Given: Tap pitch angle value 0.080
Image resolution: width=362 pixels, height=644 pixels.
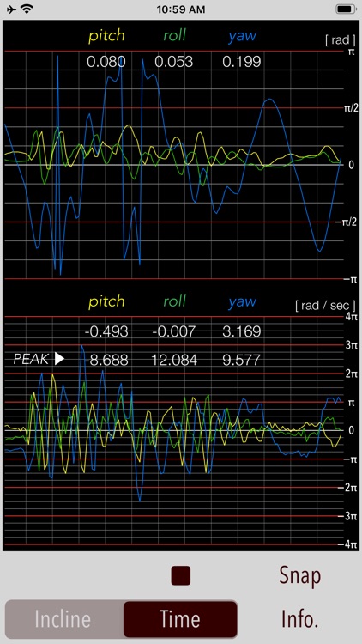Looking at the screenshot, I should pyautogui.click(x=106, y=62).
